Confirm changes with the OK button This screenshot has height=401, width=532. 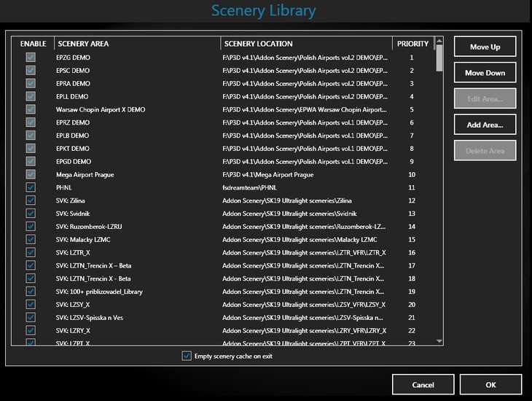pos(490,384)
